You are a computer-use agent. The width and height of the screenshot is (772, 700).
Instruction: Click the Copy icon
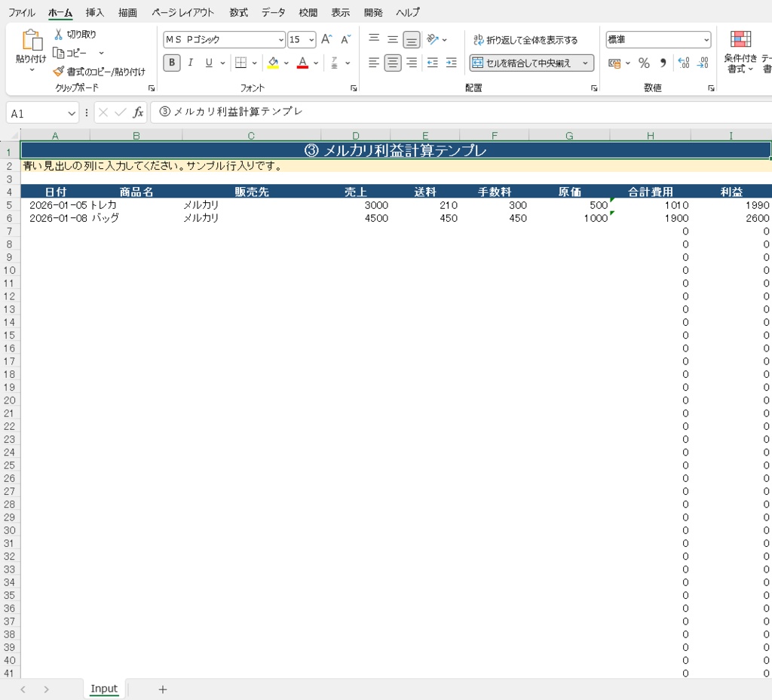pos(59,53)
